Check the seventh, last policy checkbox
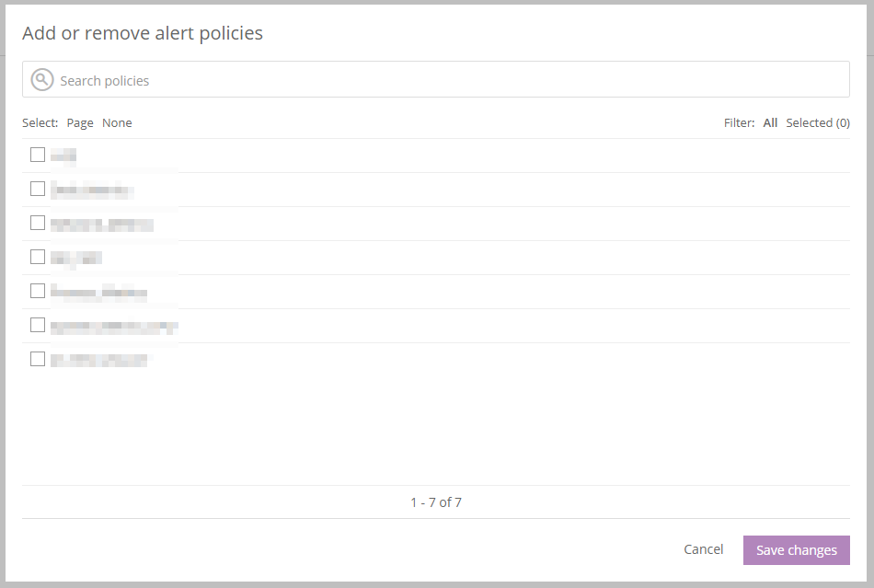Image resolution: width=874 pixels, height=588 pixels. (38, 359)
